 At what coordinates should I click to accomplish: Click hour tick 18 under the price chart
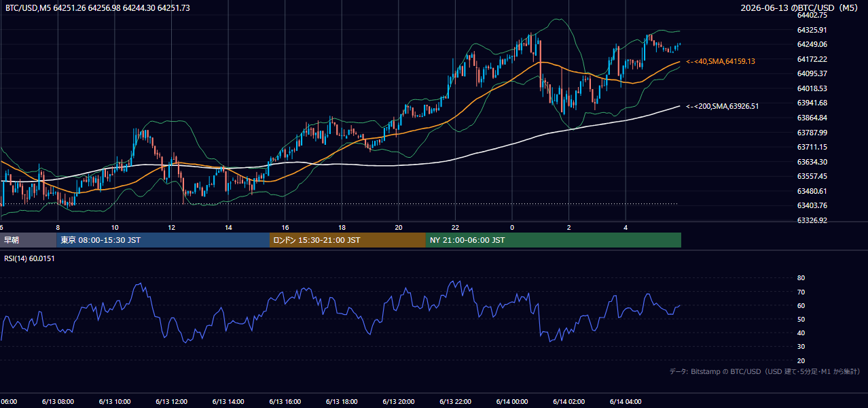coord(342,227)
